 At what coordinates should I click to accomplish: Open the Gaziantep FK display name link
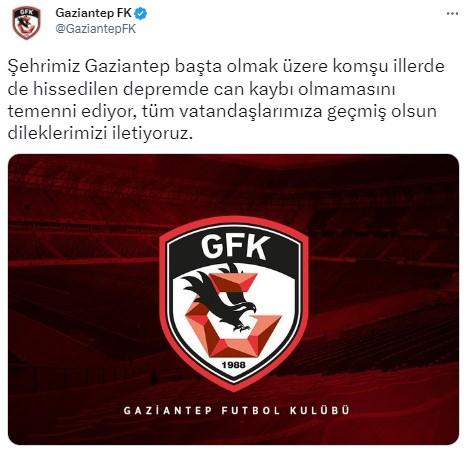coord(94,13)
